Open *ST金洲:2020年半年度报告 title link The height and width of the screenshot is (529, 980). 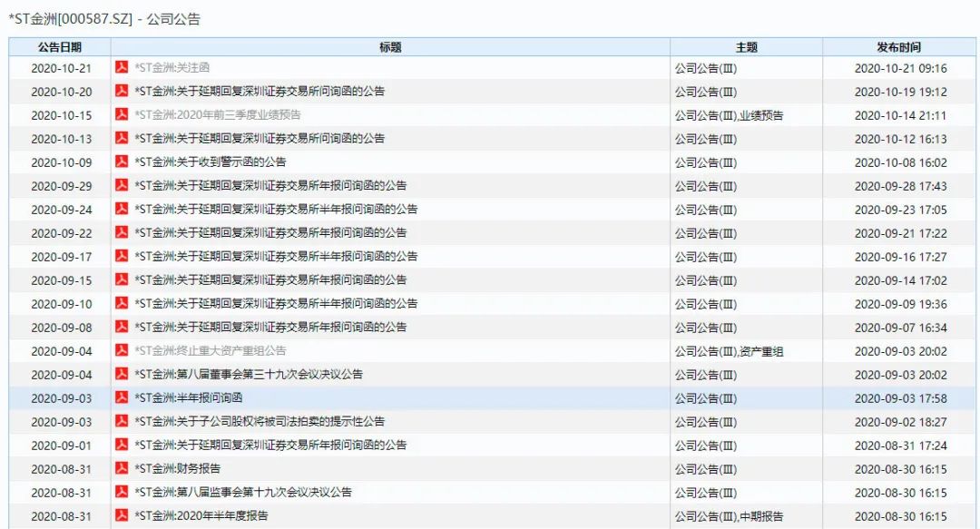pos(201,516)
